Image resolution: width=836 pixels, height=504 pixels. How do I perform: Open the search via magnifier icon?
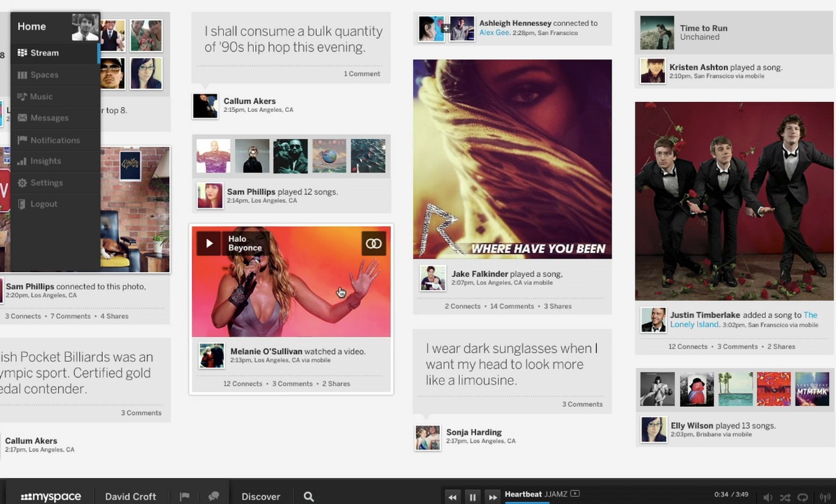point(308,496)
